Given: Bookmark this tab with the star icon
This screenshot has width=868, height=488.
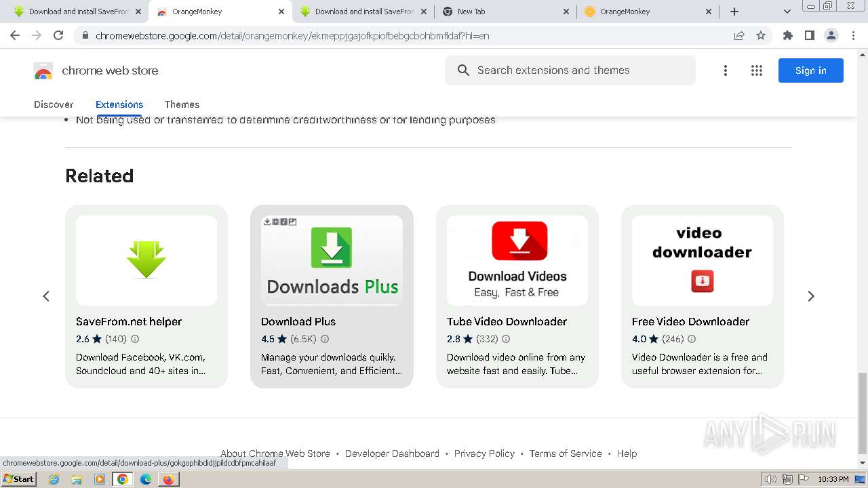Looking at the screenshot, I should (x=761, y=35).
